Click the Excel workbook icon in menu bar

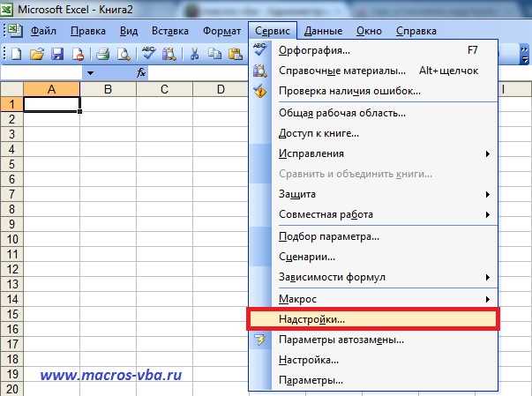15,31
